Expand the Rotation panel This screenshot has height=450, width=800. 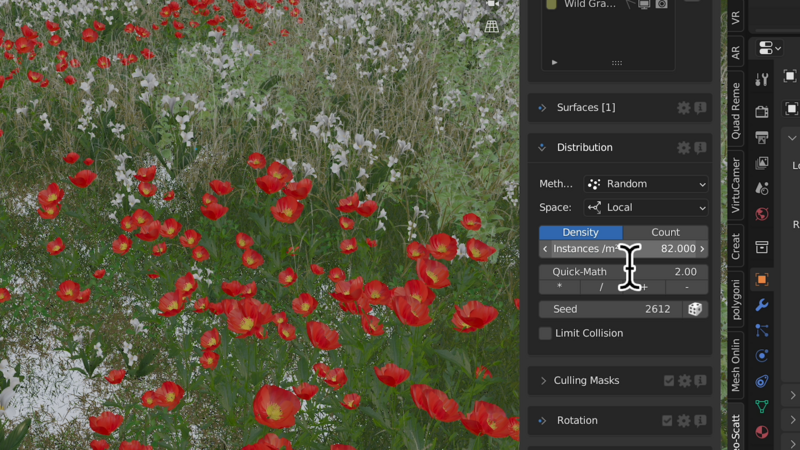[x=542, y=420]
